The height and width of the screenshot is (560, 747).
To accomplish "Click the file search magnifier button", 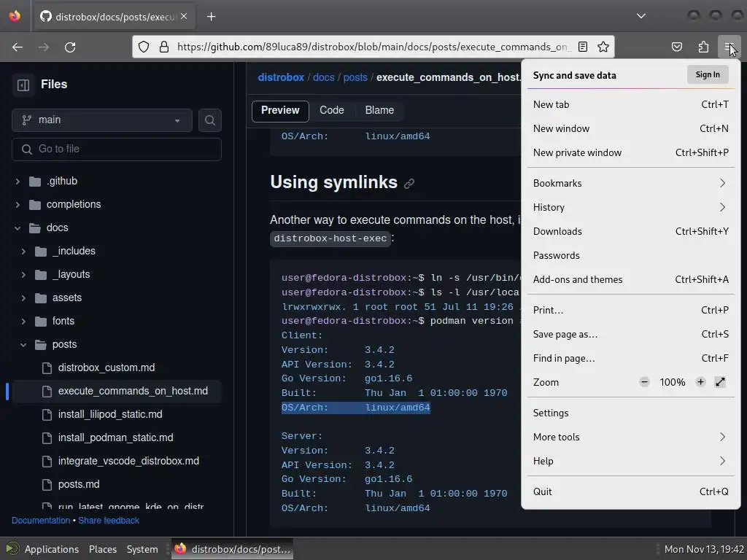I will (209, 120).
